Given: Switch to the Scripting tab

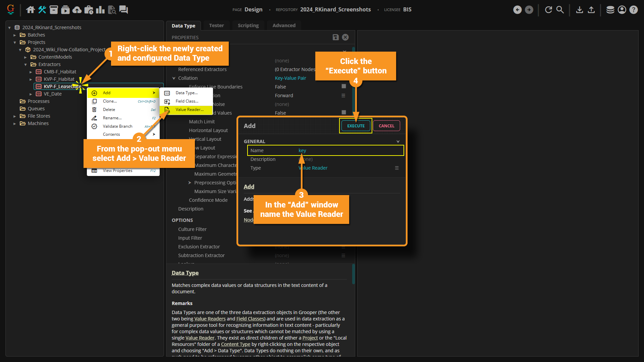Looking at the screenshot, I should 248,25.
